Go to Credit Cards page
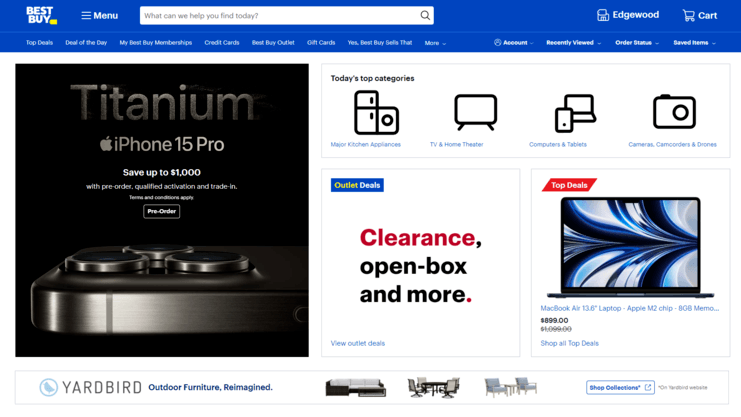This screenshot has height=417, width=741. pos(222,43)
